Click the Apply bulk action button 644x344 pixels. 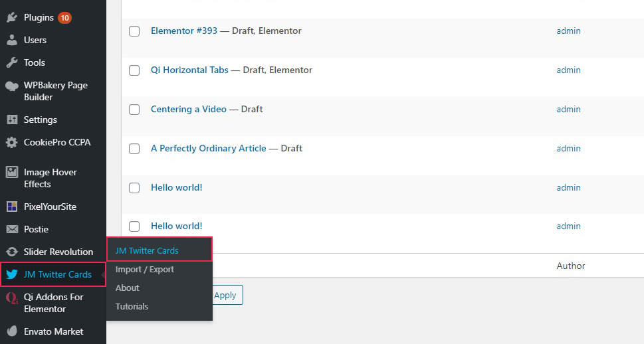(x=225, y=295)
